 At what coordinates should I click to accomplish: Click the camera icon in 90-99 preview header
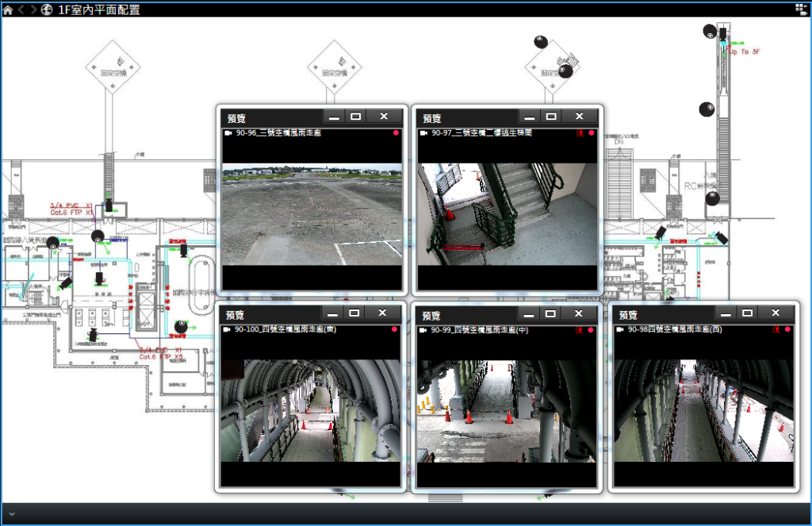coord(423,329)
